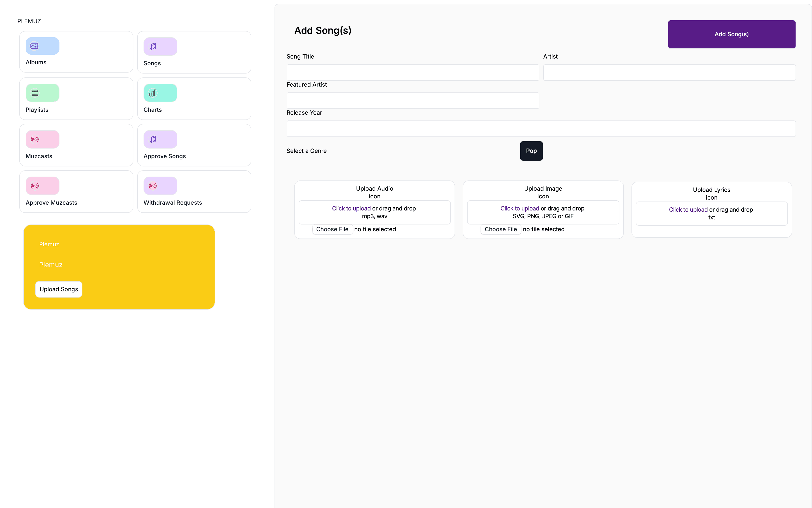Click the 'txt' format text

711,217
